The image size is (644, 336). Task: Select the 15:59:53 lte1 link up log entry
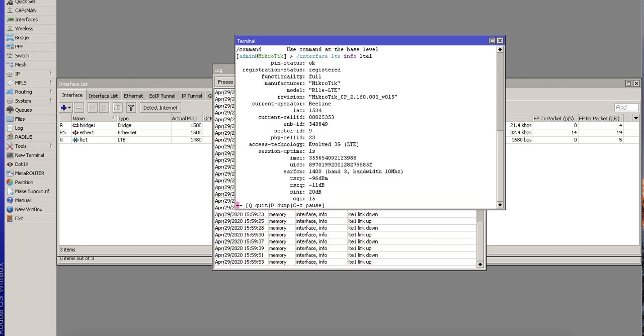[345, 262]
